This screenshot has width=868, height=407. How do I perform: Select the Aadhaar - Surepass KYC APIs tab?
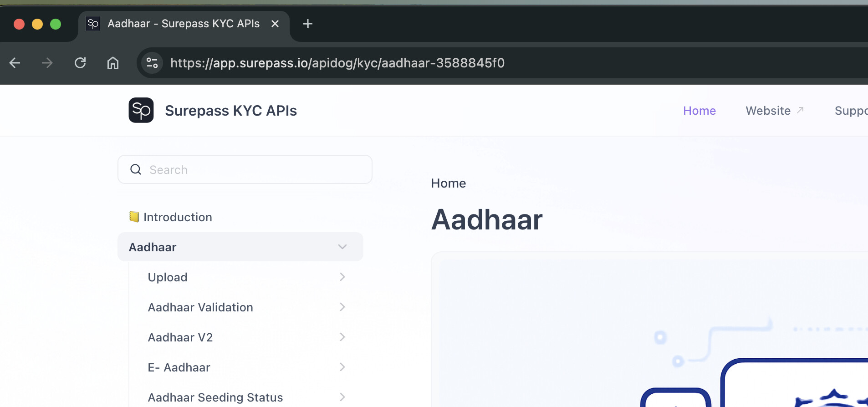click(x=184, y=24)
